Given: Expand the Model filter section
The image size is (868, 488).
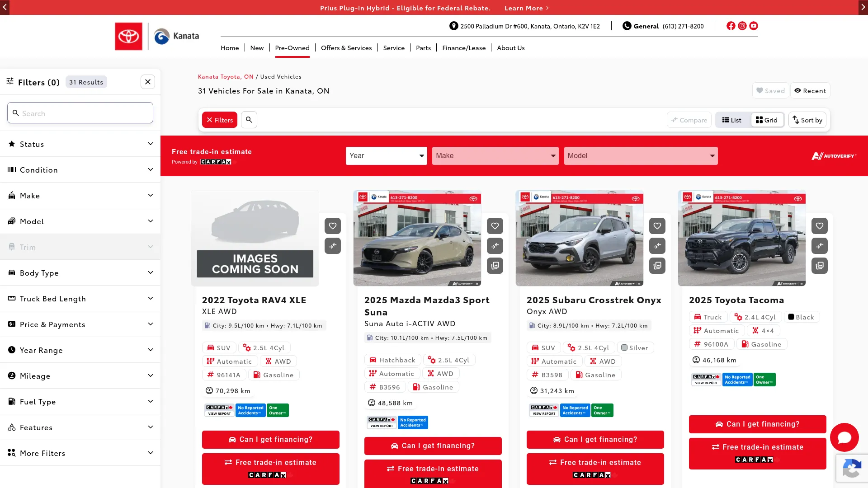Looking at the screenshot, I should [x=80, y=221].
